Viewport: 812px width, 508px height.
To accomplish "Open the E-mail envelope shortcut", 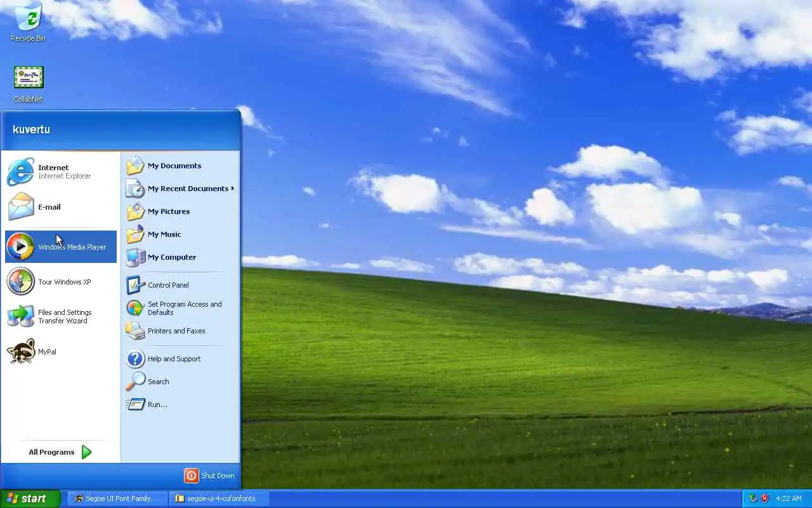I will click(x=61, y=207).
